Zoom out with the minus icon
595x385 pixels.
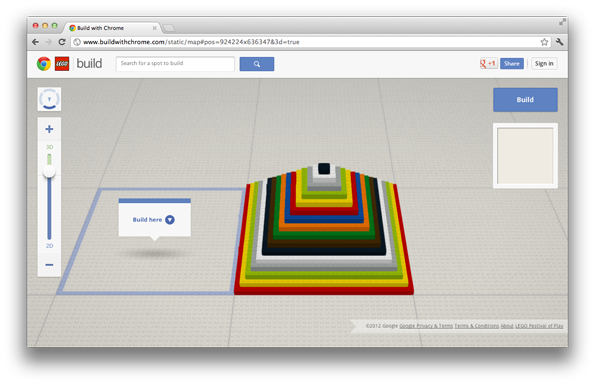click(49, 264)
